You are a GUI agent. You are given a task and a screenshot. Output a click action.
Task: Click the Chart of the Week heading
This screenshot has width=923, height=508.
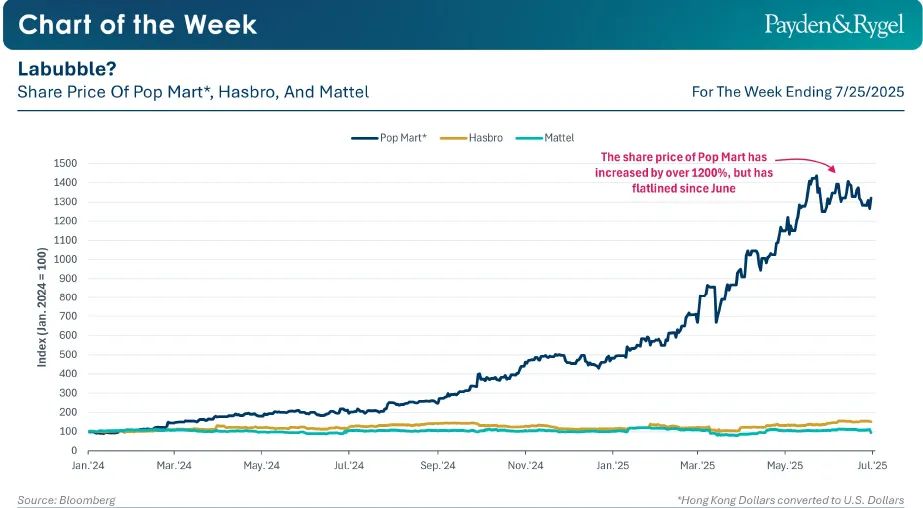pyautogui.click(x=138, y=25)
